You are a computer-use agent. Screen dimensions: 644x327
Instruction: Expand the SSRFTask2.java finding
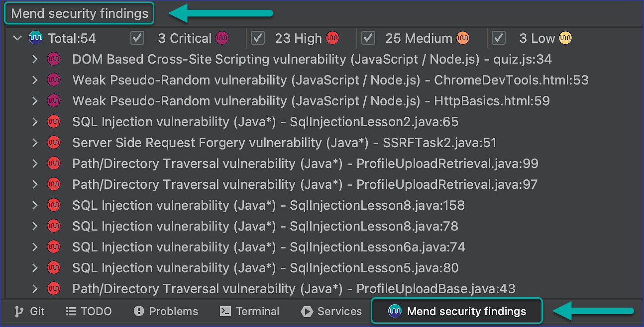34,142
